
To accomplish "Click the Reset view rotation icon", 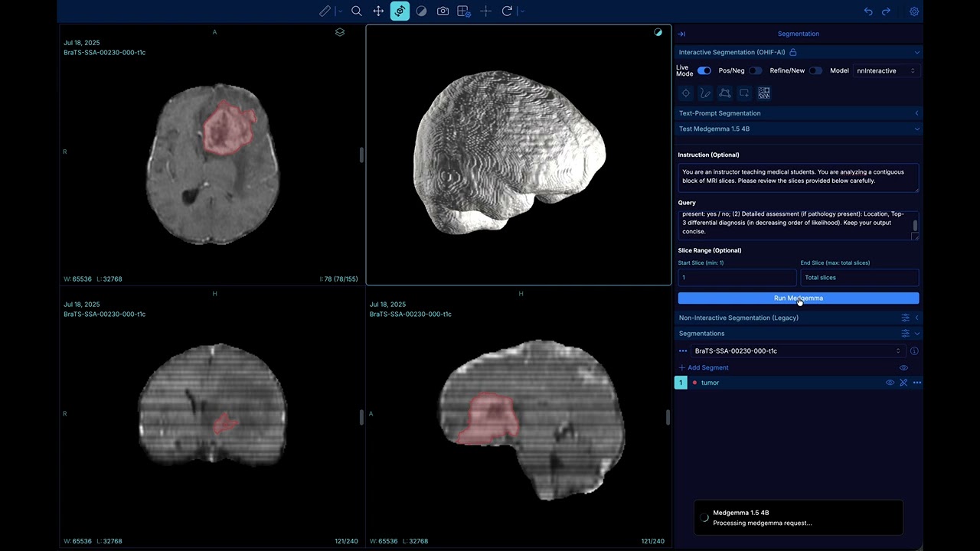I will coord(506,11).
